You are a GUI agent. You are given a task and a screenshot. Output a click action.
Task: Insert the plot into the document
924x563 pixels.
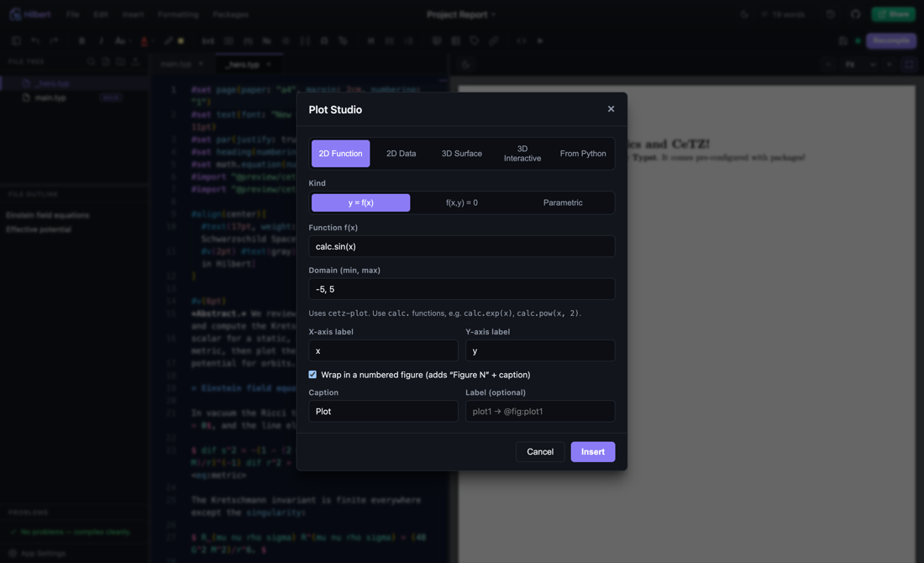coord(593,451)
